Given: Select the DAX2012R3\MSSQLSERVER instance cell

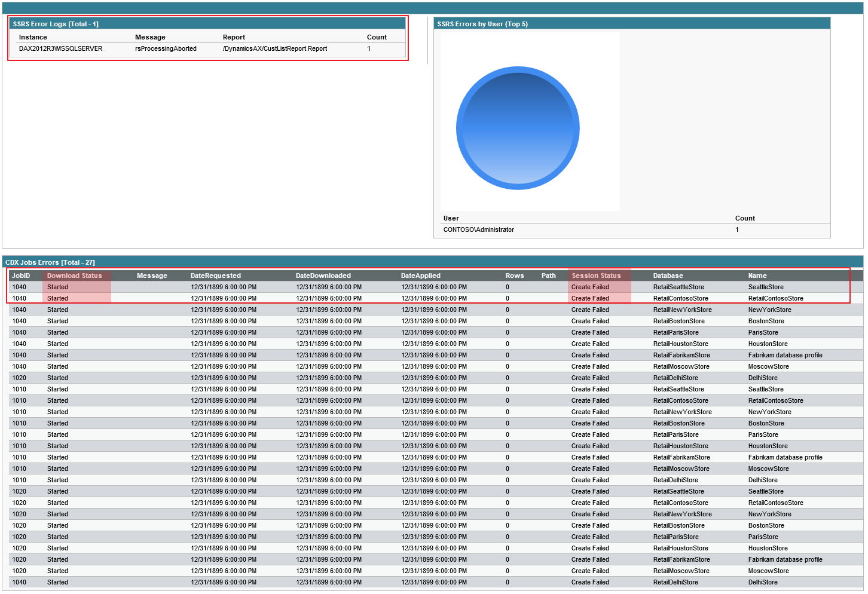Looking at the screenshot, I should (x=60, y=48).
